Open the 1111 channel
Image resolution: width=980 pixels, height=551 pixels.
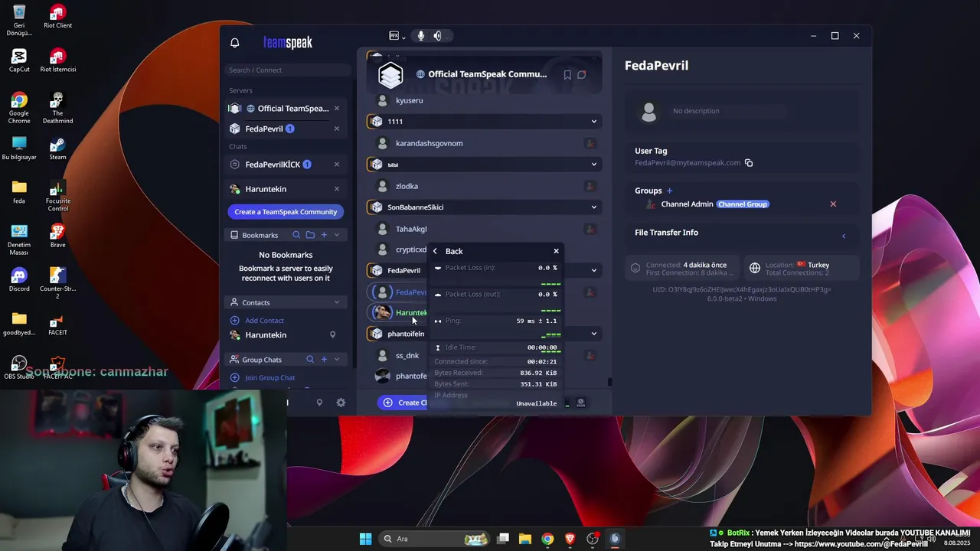484,122
